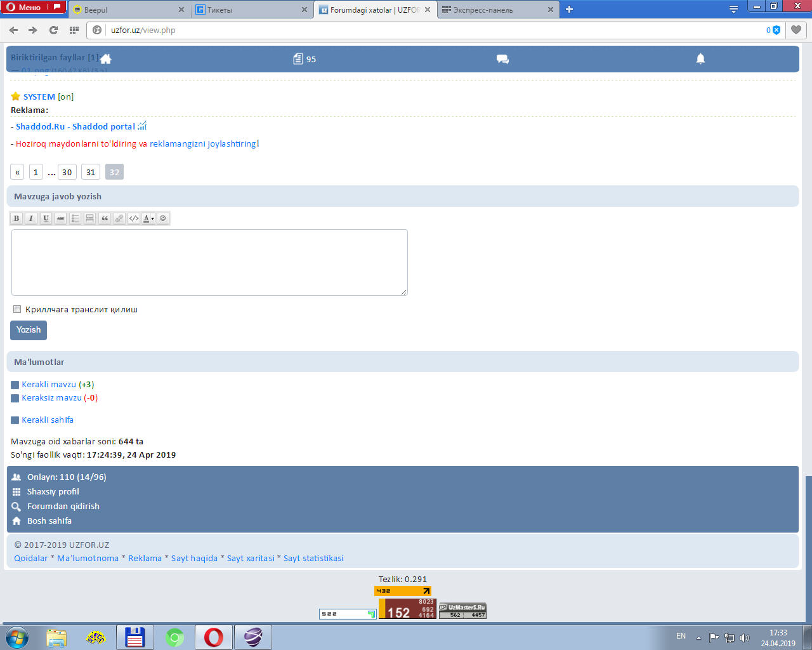
Task: Click inside the reply message text area
Action: [x=209, y=262]
